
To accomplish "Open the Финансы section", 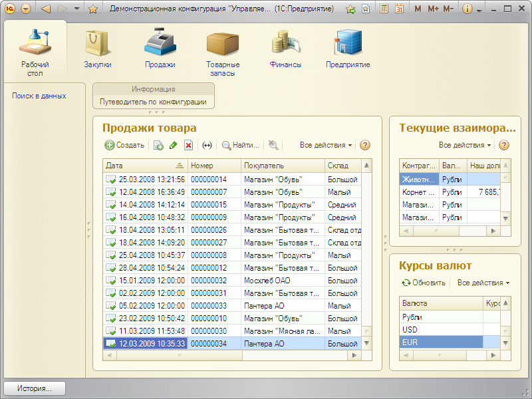I will [285, 49].
